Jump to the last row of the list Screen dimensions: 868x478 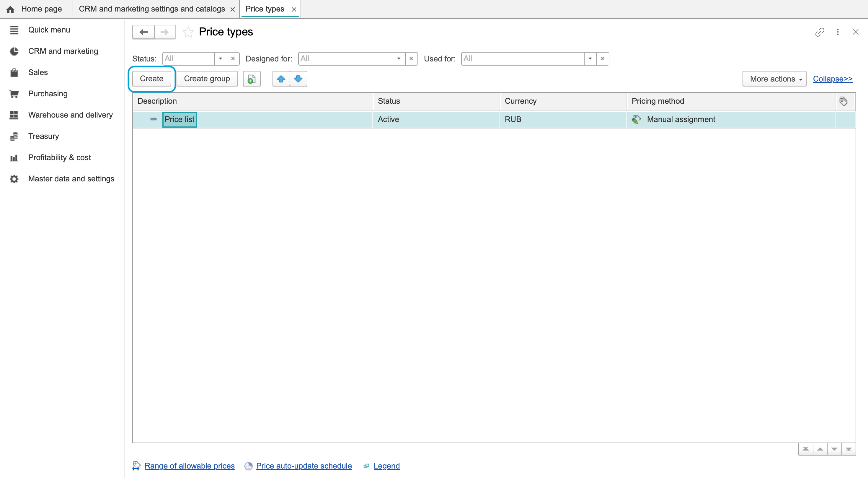849,449
